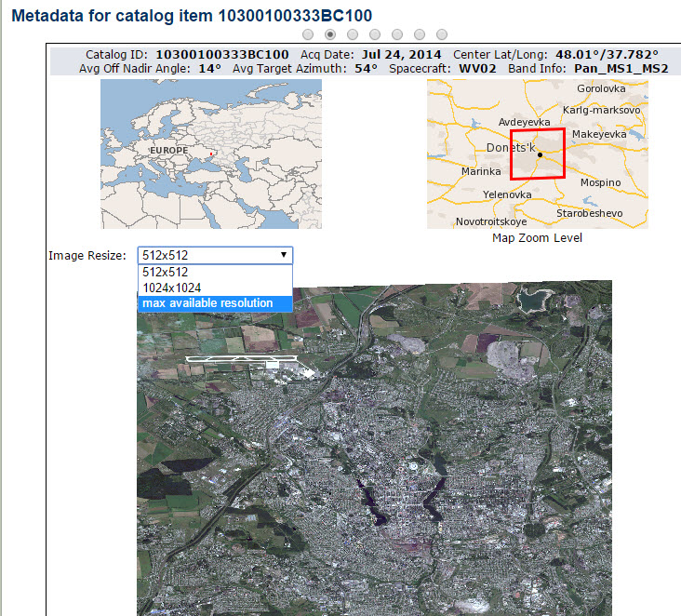The height and width of the screenshot is (616, 681).
Task: Click the Map Zoom Level label
Action: (537, 238)
